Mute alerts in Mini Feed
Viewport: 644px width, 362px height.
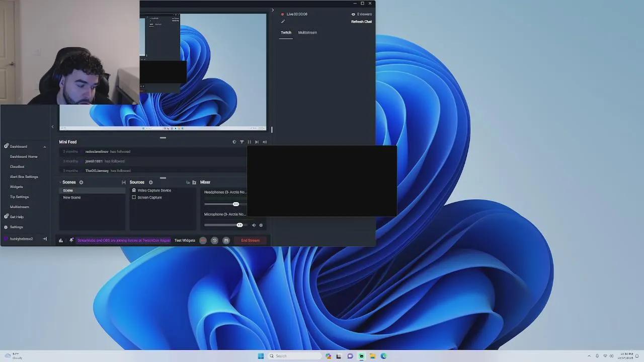(x=264, y=142)
